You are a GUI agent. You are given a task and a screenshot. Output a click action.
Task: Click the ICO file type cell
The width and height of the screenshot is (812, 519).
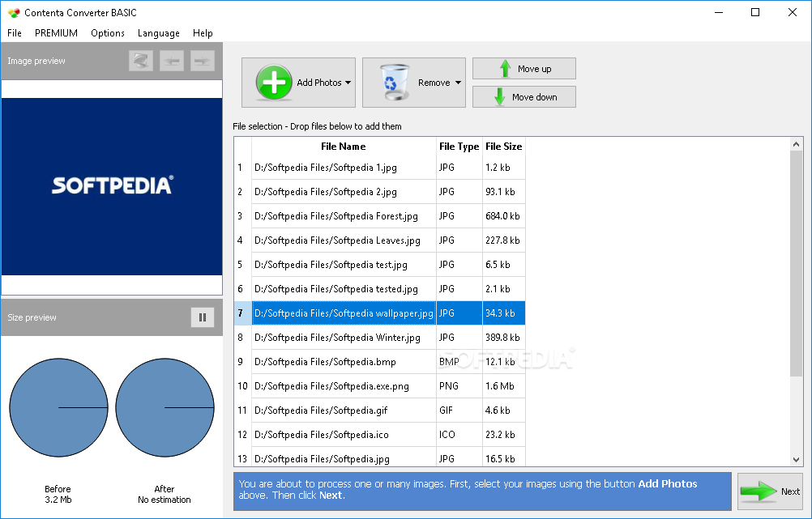(x=459, y=435)
